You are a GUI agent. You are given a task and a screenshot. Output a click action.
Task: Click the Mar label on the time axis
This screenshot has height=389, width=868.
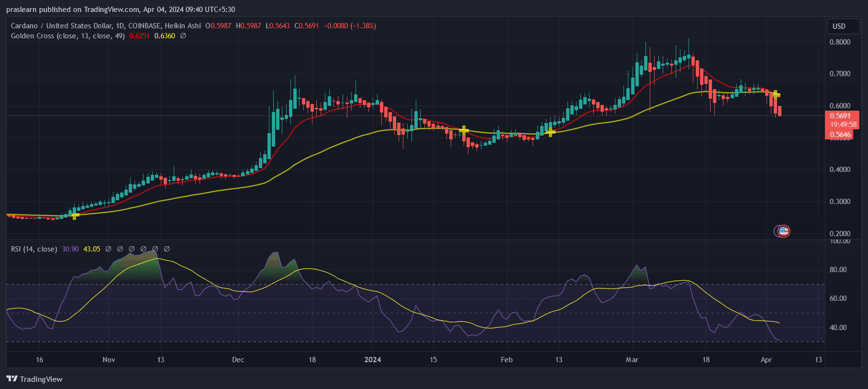click(632, 360)
